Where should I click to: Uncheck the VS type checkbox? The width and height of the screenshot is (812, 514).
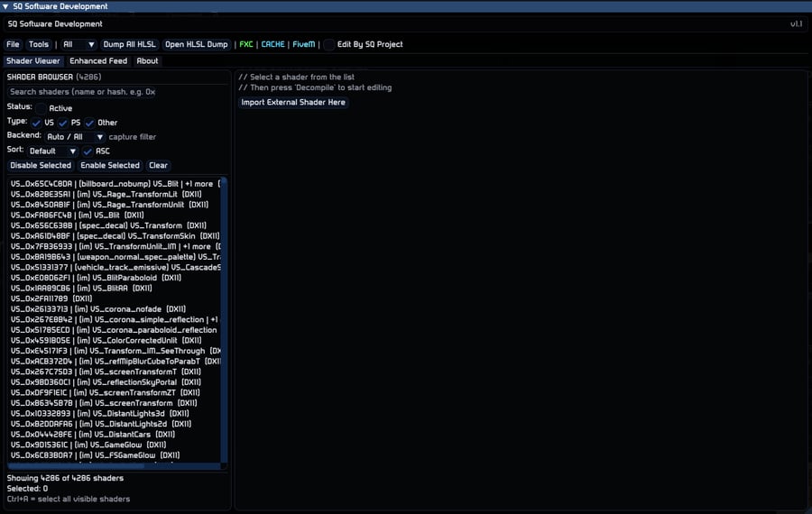click(36, 123)
